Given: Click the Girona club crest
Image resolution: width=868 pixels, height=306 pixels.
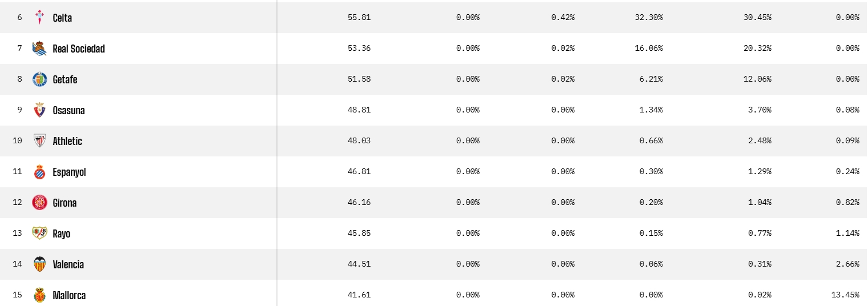Looking at the screenshot, I should [x=39, y=203].
